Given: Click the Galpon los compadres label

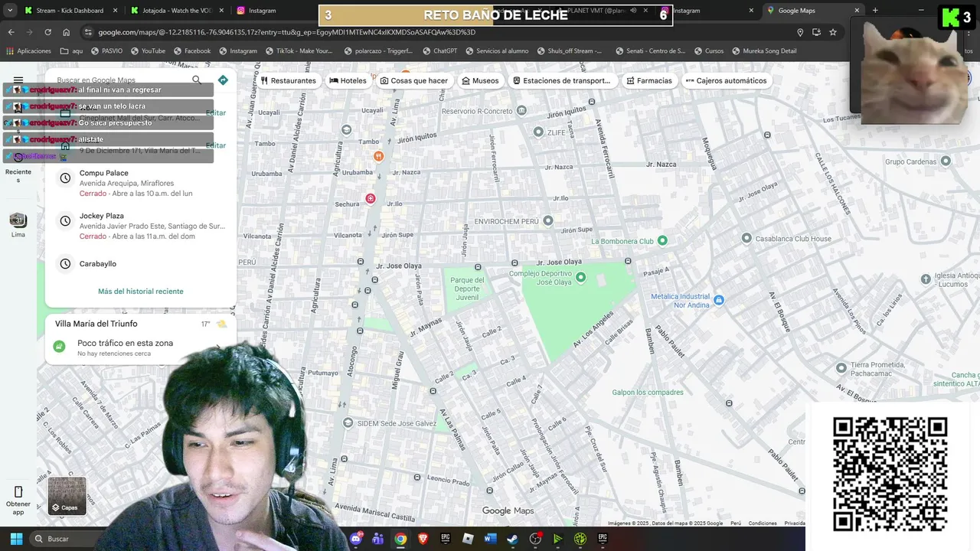Looking at the screenshot, I should [x=648, y=393].
